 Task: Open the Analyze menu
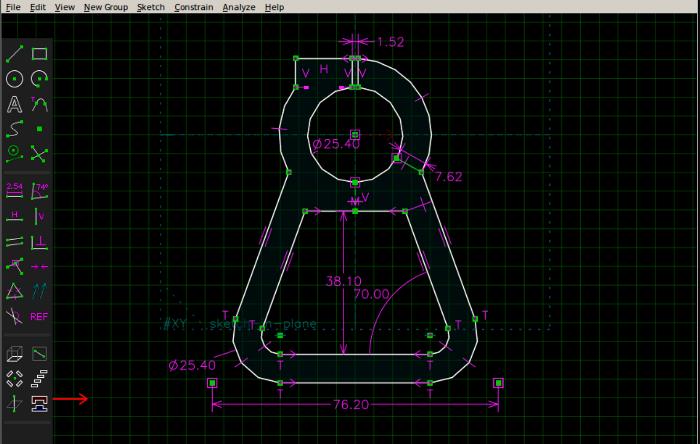[x=239, y=7]
